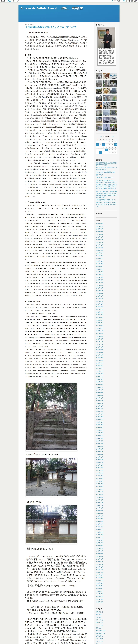Open category ドイツ (15)
Image resolution: width=138 pixels, height=644 pixels.
coord(99,642)
